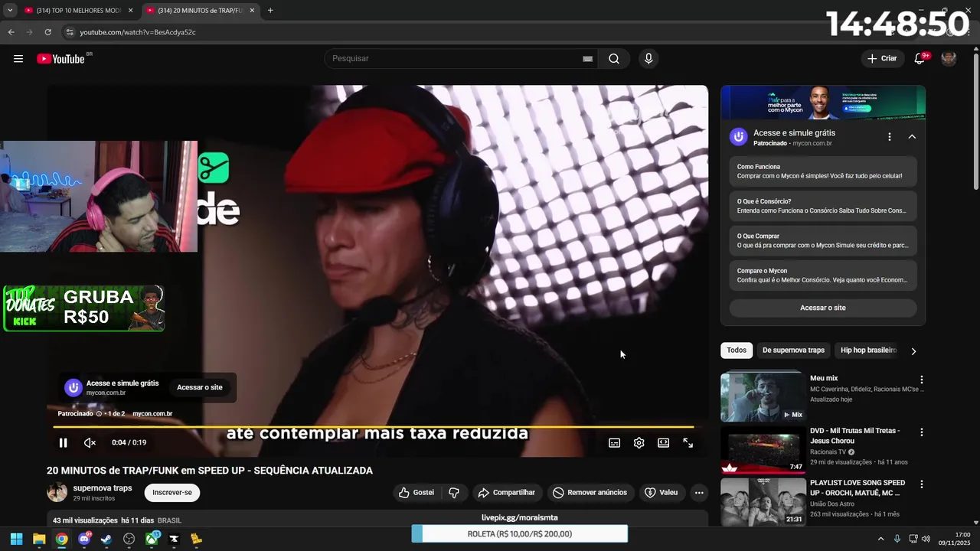Select the Hip hop brasileiro chip

tap(868, 350)
